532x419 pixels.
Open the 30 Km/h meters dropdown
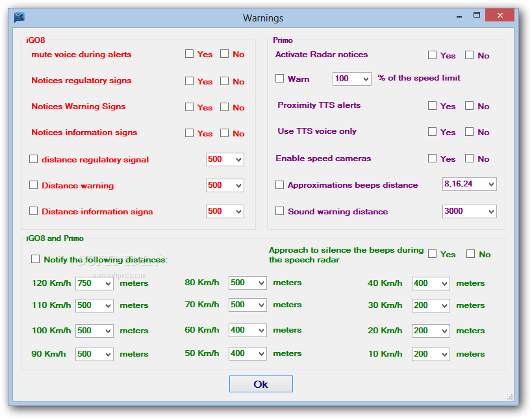point(431,305)
